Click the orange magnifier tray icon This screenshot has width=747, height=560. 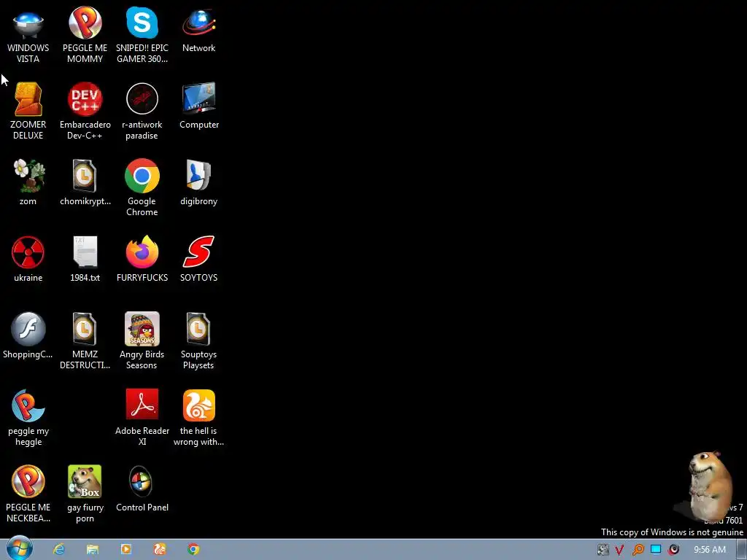[x=638, y=550]
